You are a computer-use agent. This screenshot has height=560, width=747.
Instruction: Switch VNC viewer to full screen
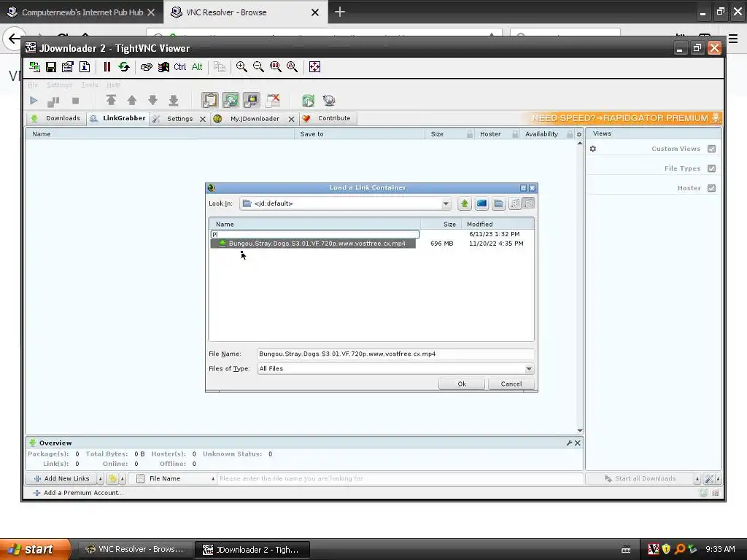[x=314, y=66]
